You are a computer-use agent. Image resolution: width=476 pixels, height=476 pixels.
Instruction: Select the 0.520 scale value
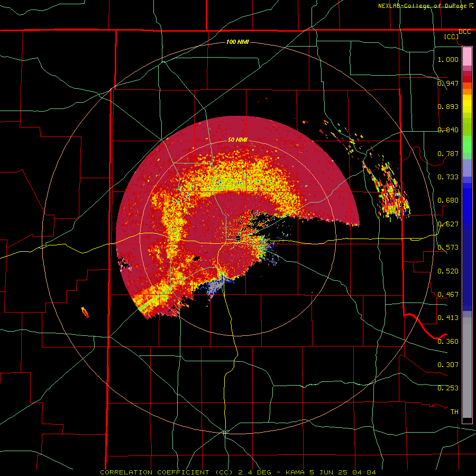click(x=448, y=271)
